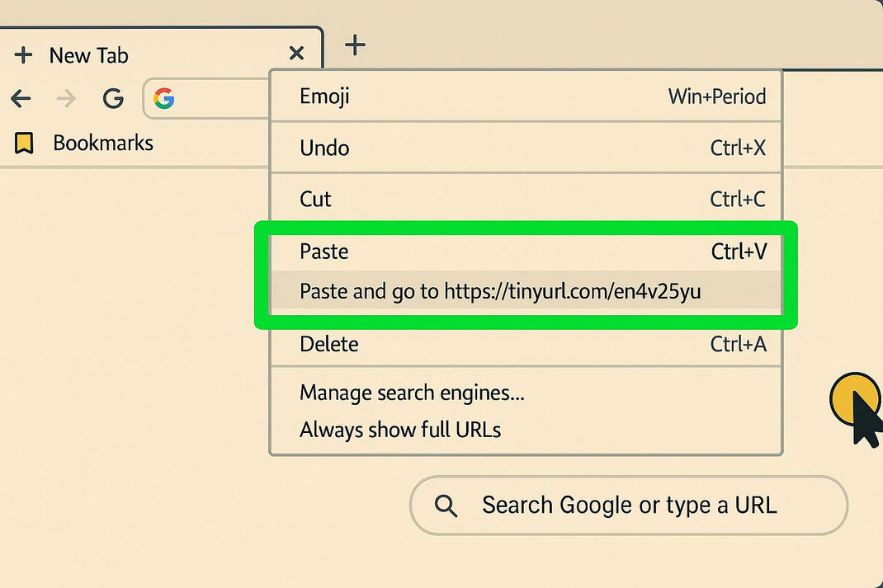
Task: Choose Emoji from the context menu
Action: 323,96
